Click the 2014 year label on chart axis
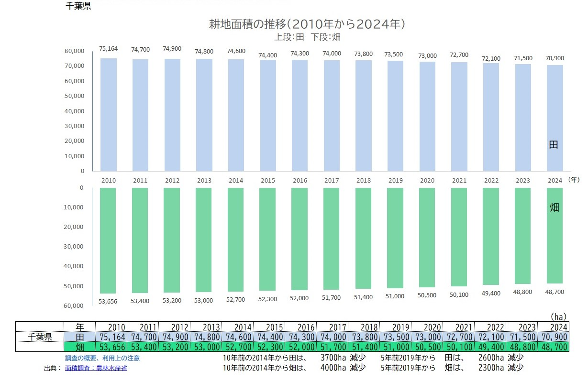 pyautogui.click(x=236, y=181)
